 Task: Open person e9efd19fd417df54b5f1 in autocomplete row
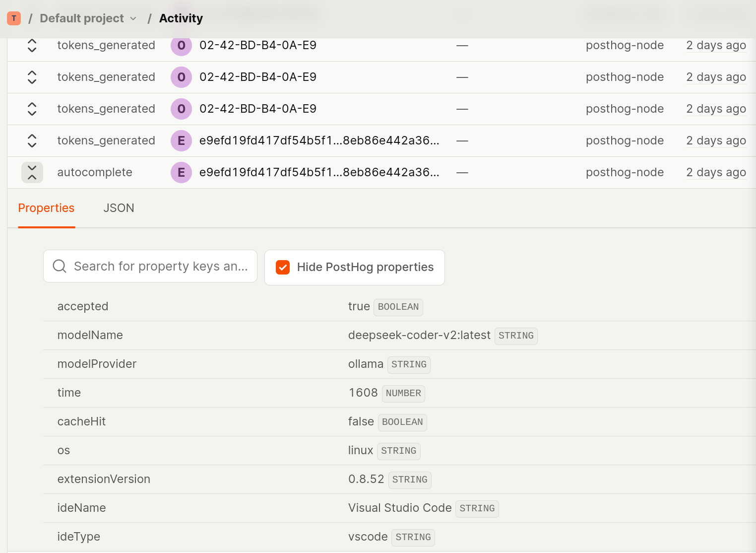319,172
